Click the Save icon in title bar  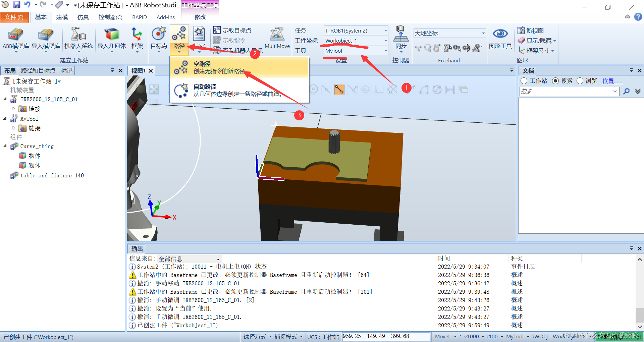(x=16, y=5)
